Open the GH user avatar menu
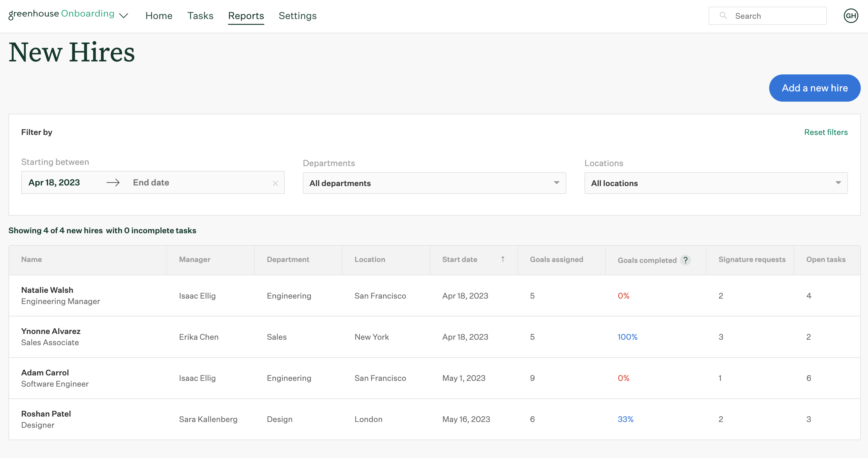The image size is (868, 458). click(851, 15)
